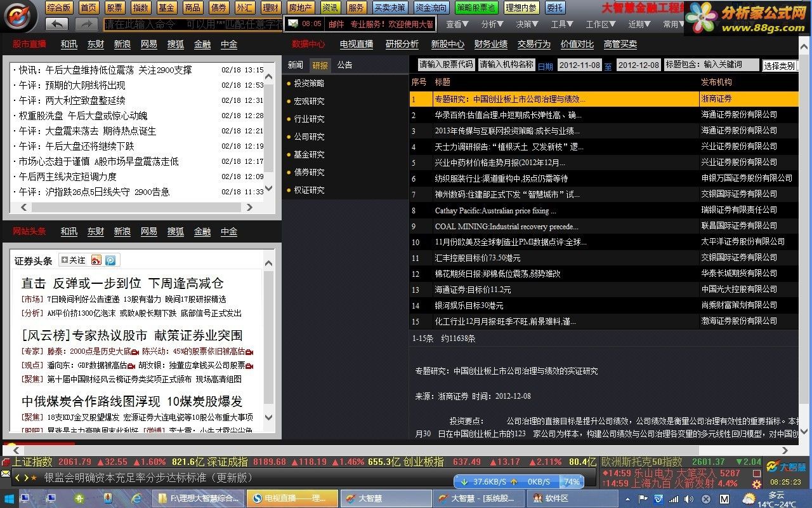812x508 pixels.
Task: Open headline 直击 反弹或一步到位
Action: click(x=122, y=283)
